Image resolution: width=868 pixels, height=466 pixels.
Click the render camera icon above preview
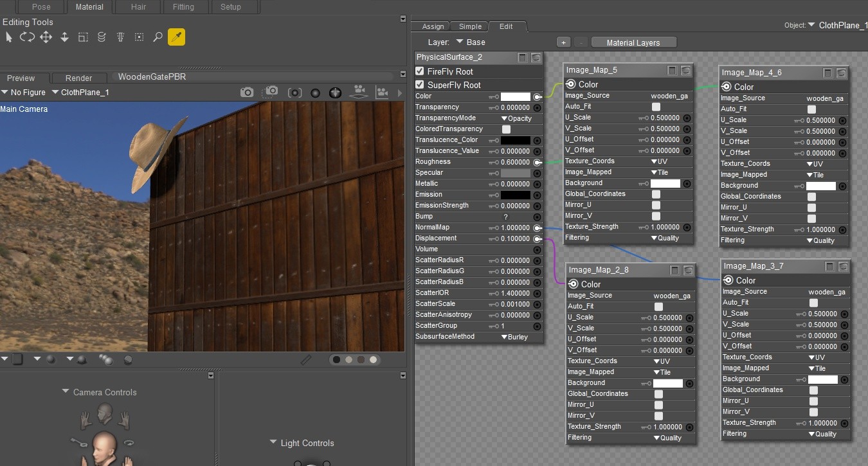click(x=247, y=93)
